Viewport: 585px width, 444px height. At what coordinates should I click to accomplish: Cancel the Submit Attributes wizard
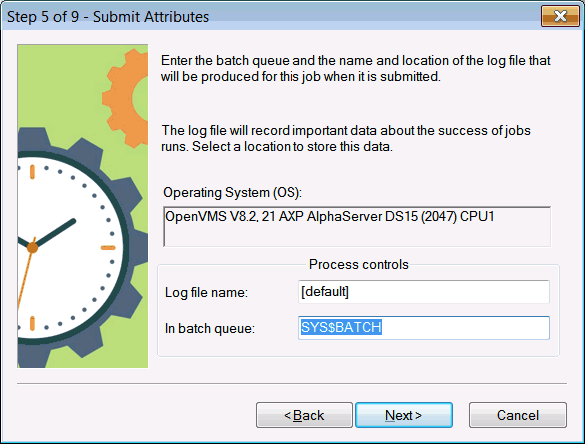click(517, 415)
